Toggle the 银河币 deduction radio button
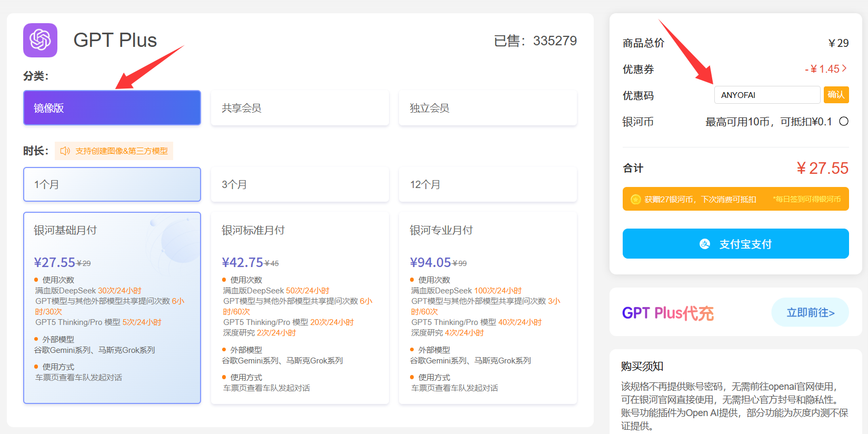The height and width of the screenshot is (434, 868). [844, 122]
